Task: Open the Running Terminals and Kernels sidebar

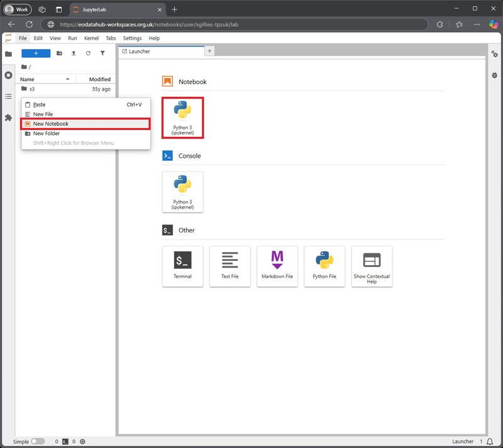Action: coord(8,75)
